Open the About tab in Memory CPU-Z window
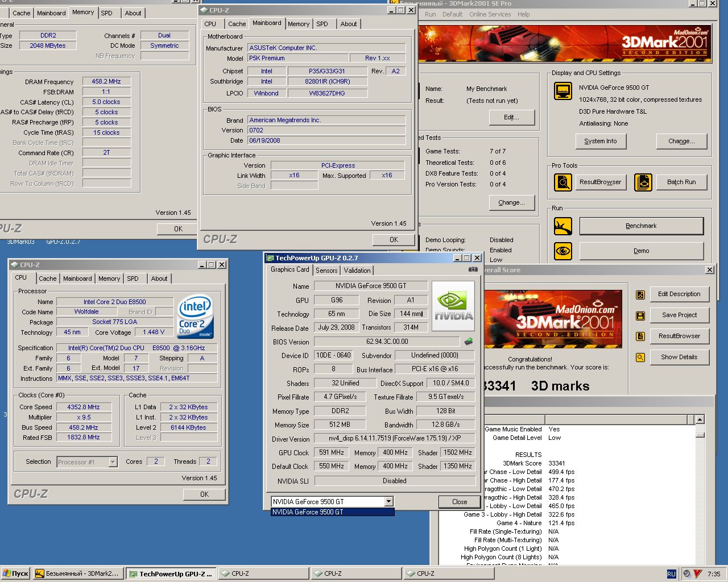 point(133,13)
